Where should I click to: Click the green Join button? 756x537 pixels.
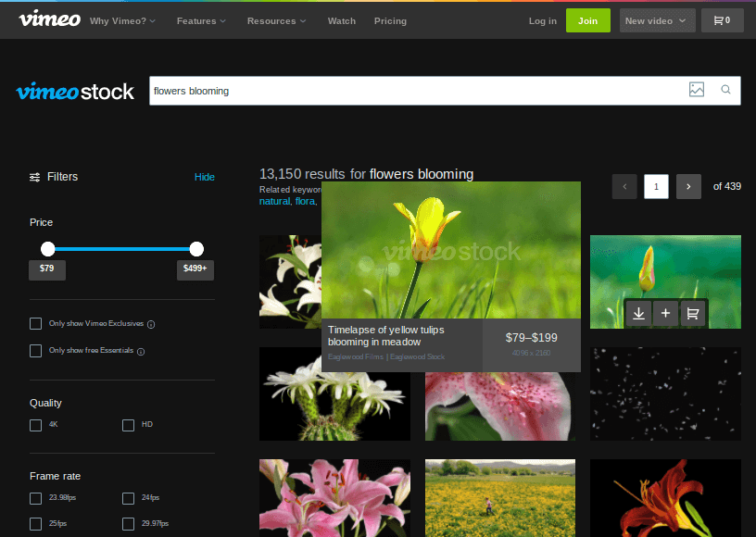pyautogui.click(x=587, y=20)
